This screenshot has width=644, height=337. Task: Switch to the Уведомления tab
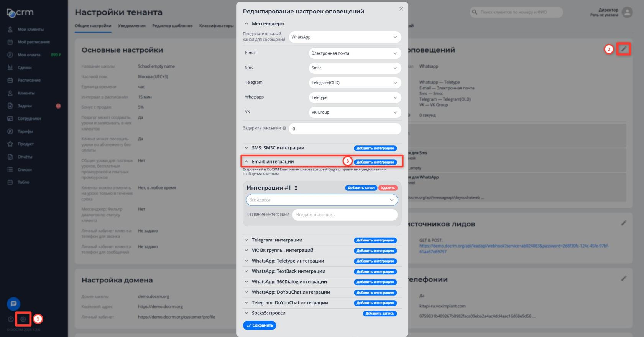pos(131,26)
